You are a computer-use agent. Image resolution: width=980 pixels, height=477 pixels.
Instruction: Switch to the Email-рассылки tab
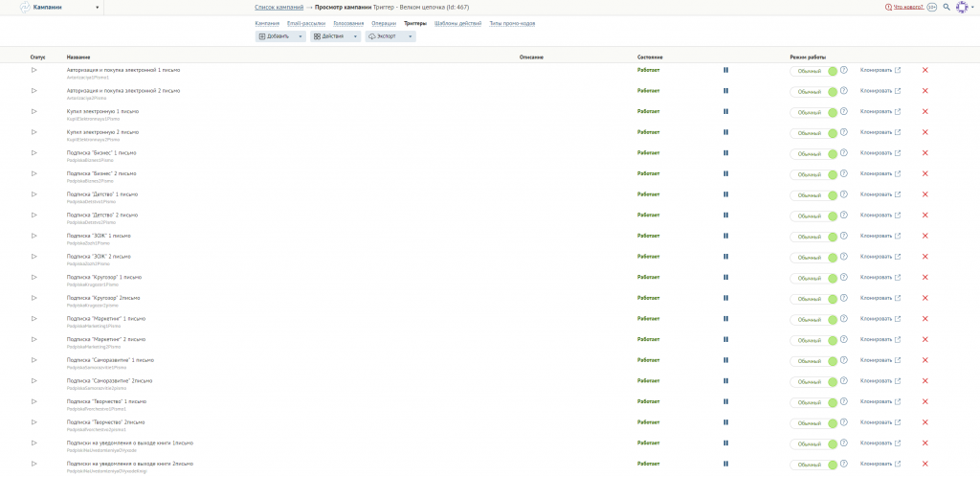click(306, 23)
